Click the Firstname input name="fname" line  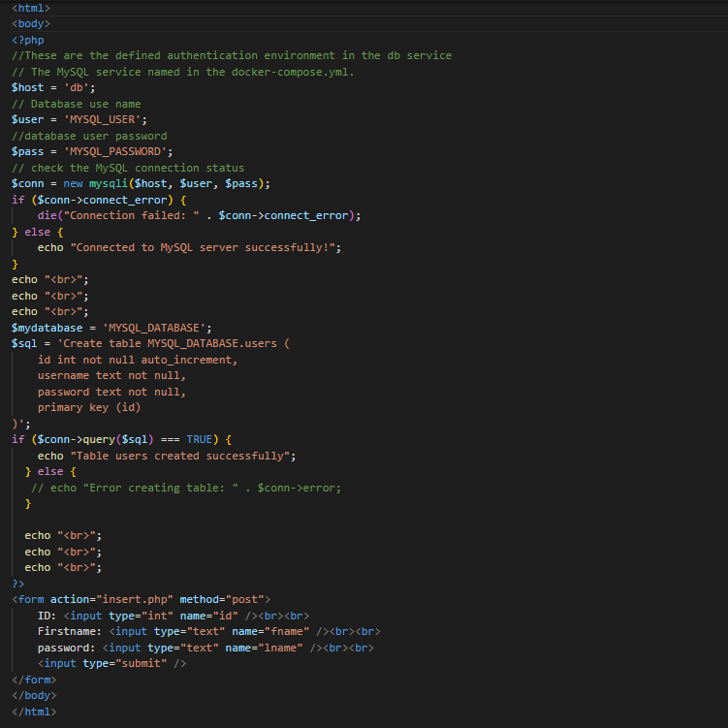click(209, 632)
